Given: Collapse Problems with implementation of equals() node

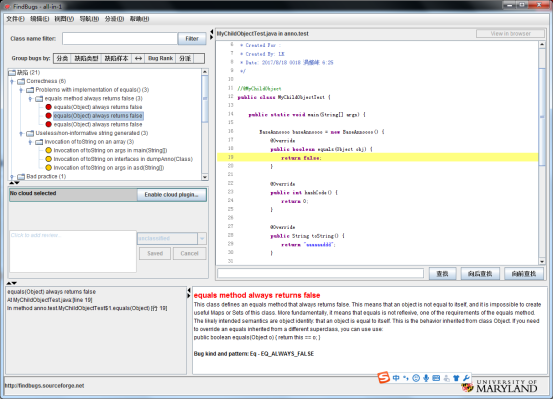Looking at the screenshot, I should (x=21, y=90).
